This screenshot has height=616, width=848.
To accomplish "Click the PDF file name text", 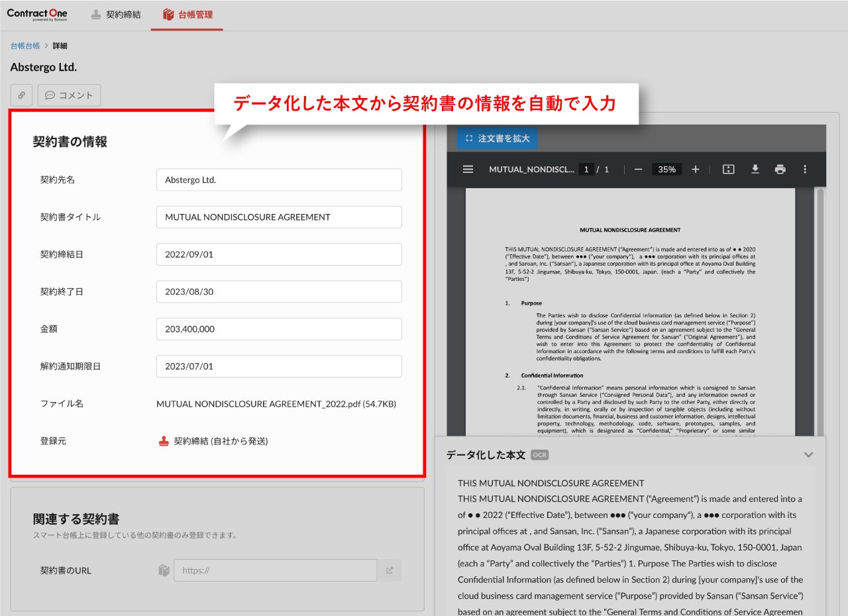I will 276,403.
